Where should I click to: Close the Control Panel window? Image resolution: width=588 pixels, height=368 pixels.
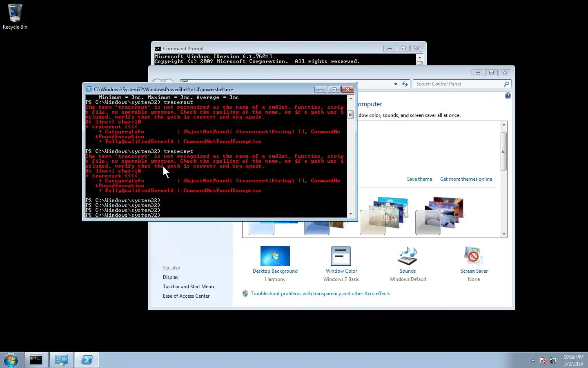(x=505, y=73)
